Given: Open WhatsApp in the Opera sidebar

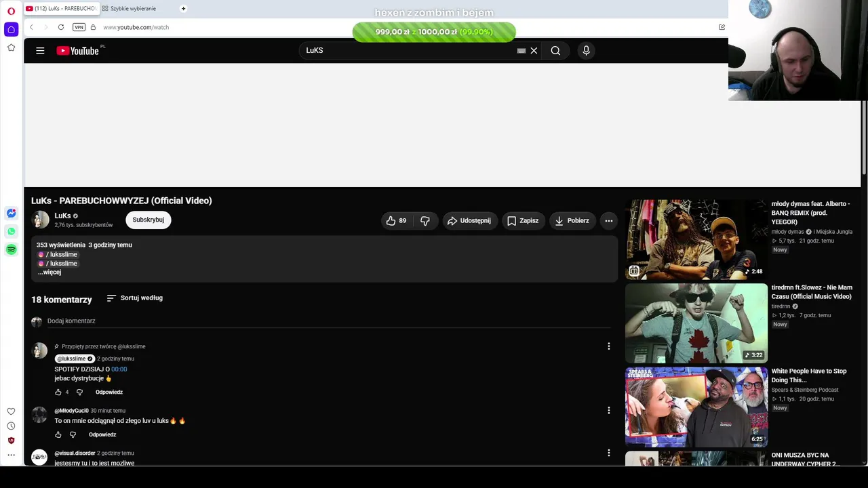Looking at the screenshot, I should pos(11,231).
